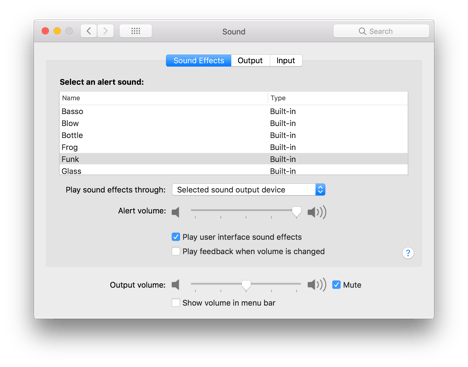The image size is (468, 367).
Task: Show all preferences with the grid icon
Action: (136, 31)
